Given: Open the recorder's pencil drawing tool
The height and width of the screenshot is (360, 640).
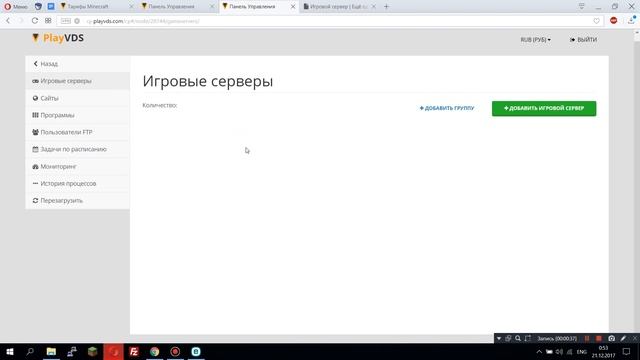Looking at the screenshot, I should tap(623, 338).
